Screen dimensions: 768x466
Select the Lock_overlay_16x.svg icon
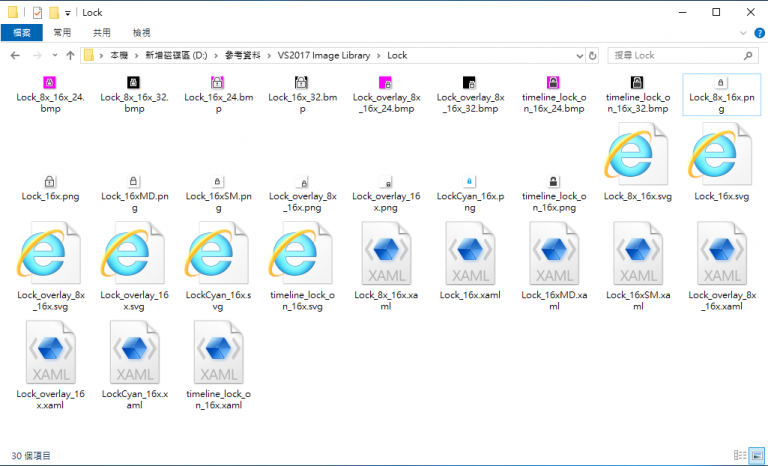(133, 253)
